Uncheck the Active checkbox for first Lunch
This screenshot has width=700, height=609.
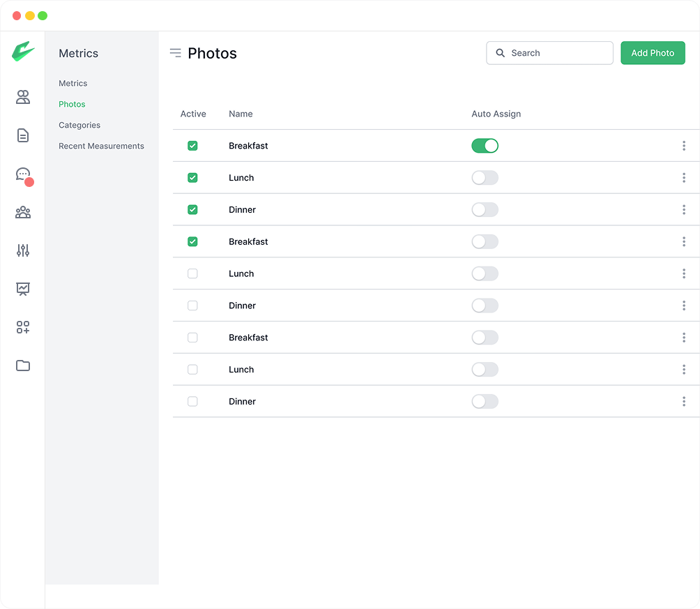point(192,178)
